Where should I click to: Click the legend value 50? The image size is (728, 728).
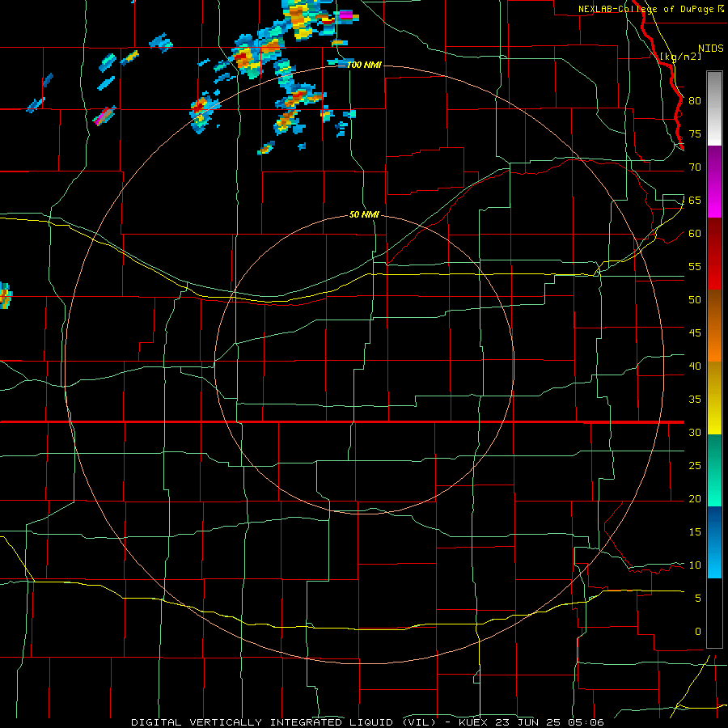[x=695, y=299]
